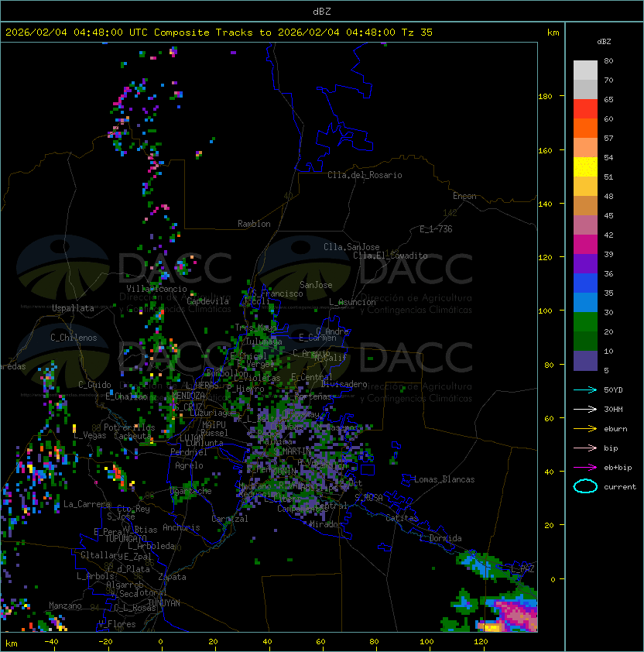Image resolution: width=644 pixels, height=652 pixels.
Task: Click the 'SanJose' map label
Action: 316,285
